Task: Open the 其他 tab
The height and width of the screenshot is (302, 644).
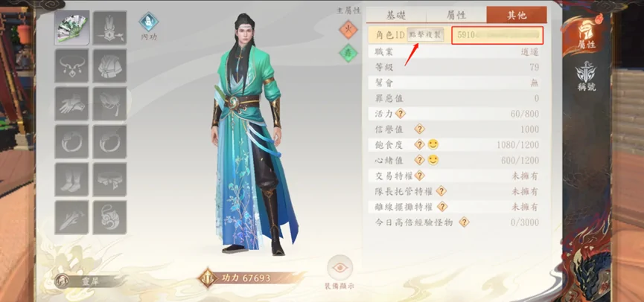Action: point(517,15)
